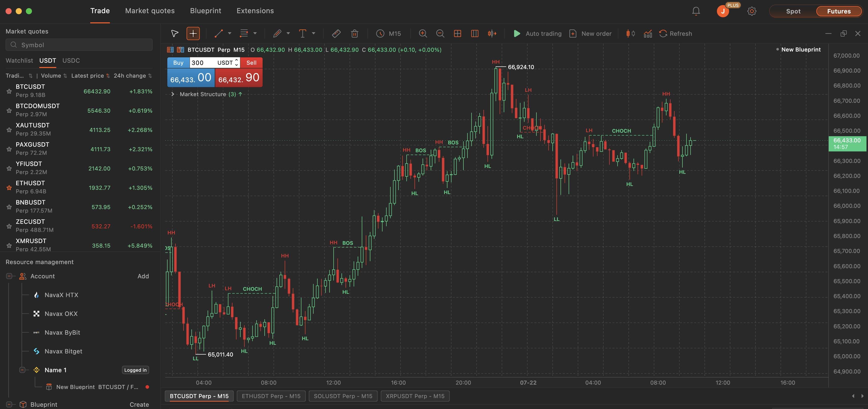Click the Auto trading button

pyautogui.click(x=537, y=33)
